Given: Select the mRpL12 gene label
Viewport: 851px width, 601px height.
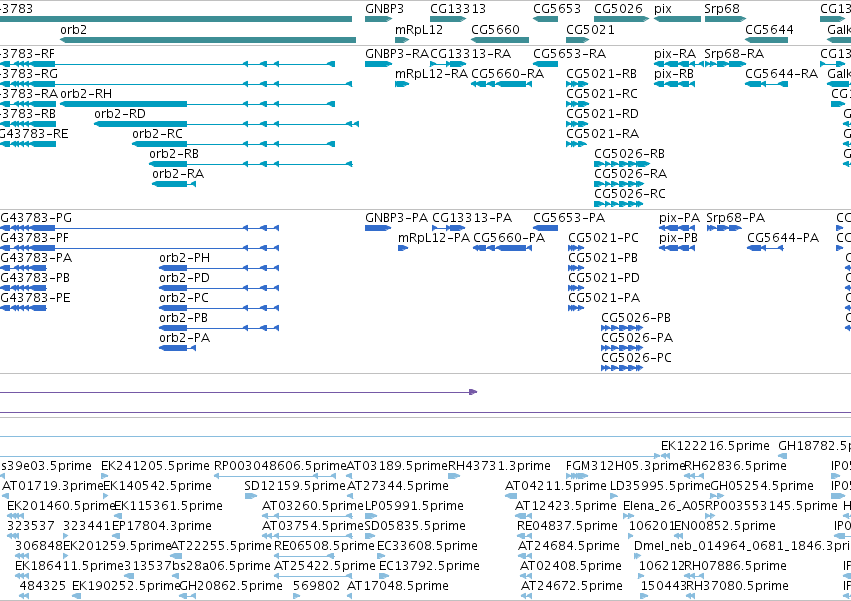Looking at the screenshot, I should 419,29.
